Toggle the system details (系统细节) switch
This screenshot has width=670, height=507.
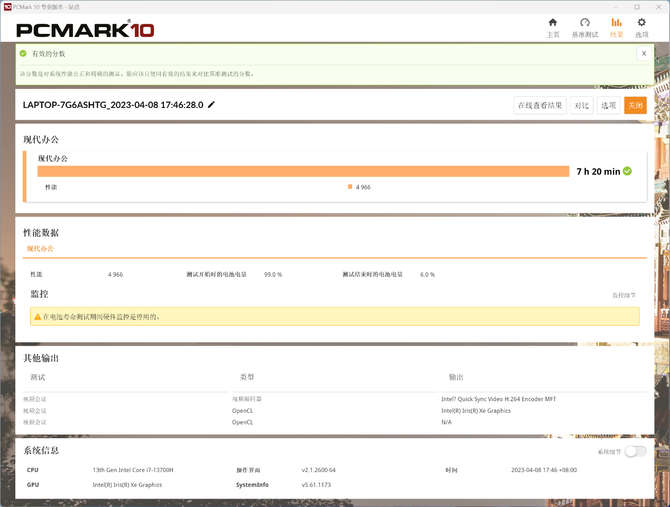tap(635, 451)
